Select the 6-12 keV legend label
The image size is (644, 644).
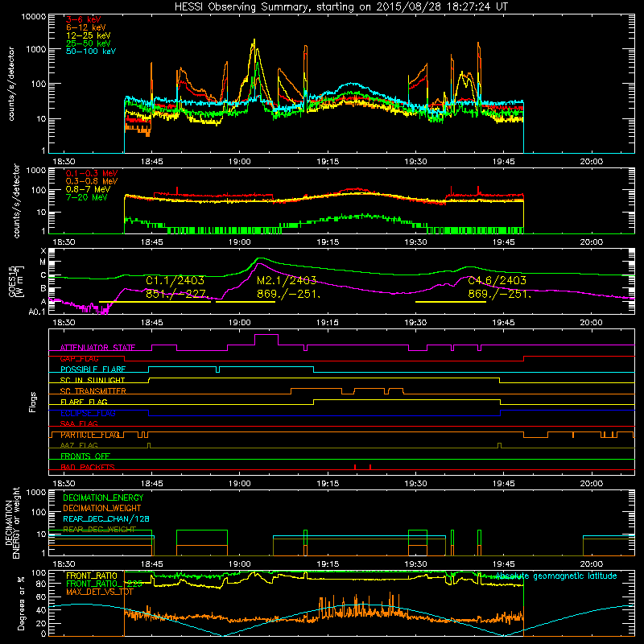pos(86,27)
